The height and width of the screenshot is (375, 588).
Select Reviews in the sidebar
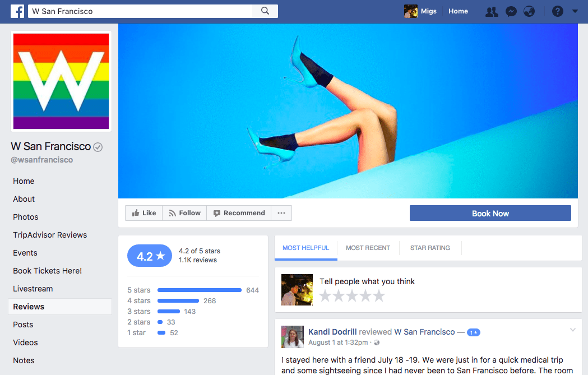(x=60, y=307)
